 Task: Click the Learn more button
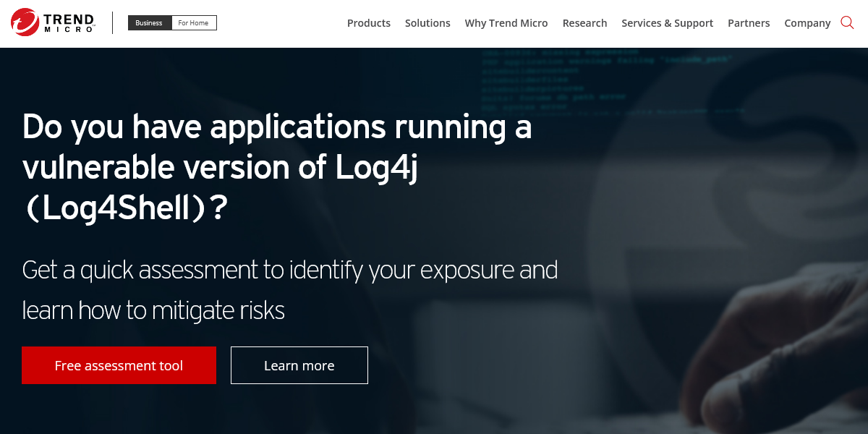[x=299, y=365]
